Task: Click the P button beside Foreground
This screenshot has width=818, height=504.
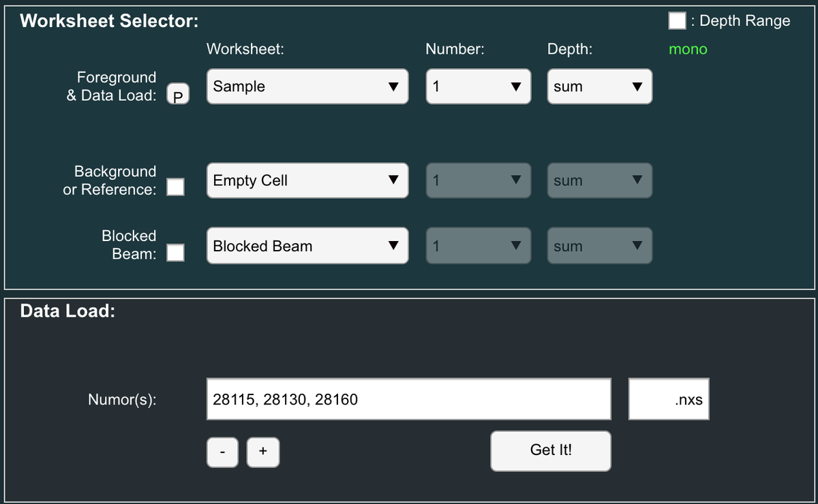Action: tap(178, 95)
